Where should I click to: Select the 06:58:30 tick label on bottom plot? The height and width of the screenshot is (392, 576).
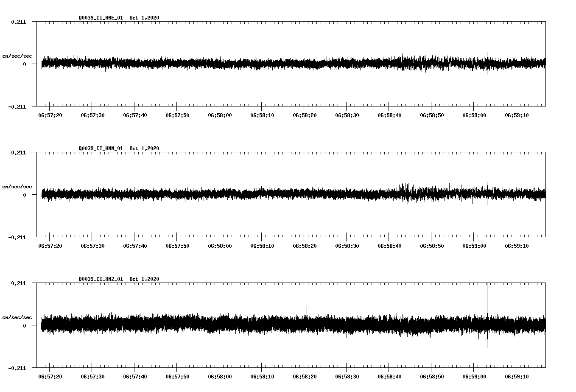click(x=348, y=375)
